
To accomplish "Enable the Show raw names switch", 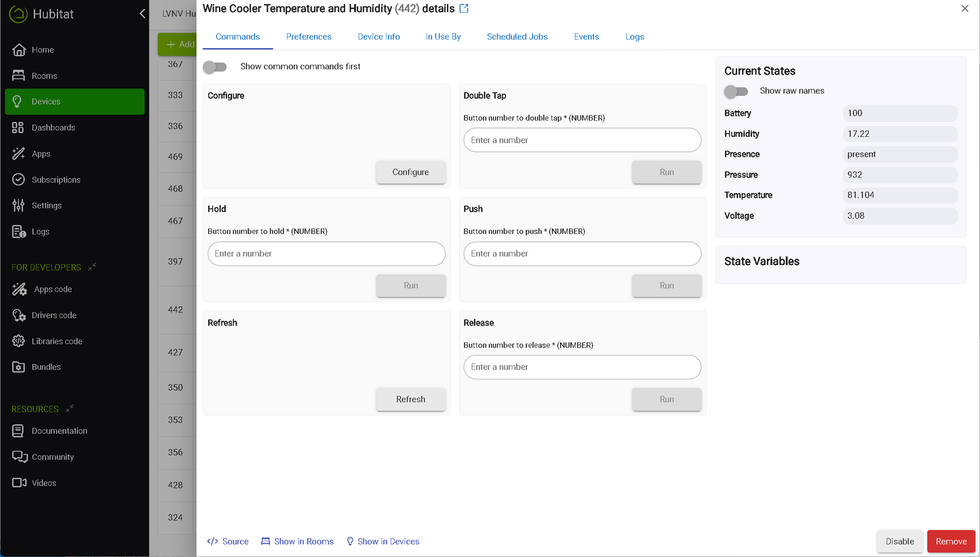I will coord(736,91).
